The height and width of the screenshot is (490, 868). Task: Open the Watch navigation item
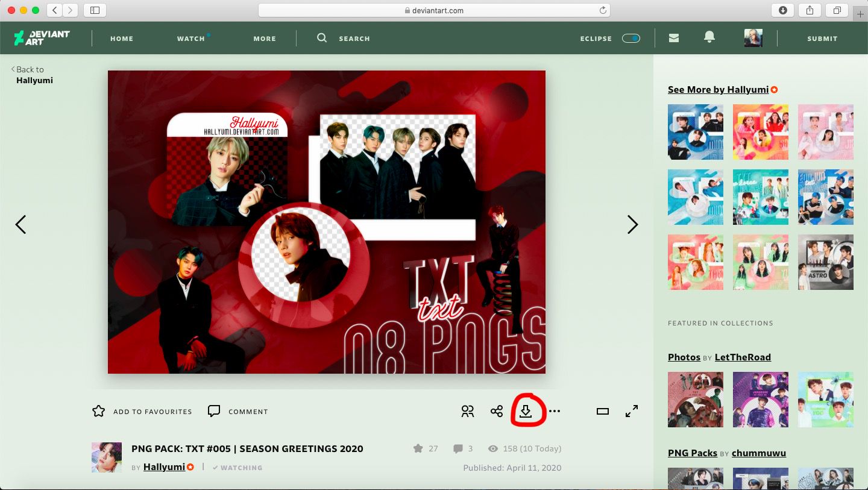tap(191, 39)
